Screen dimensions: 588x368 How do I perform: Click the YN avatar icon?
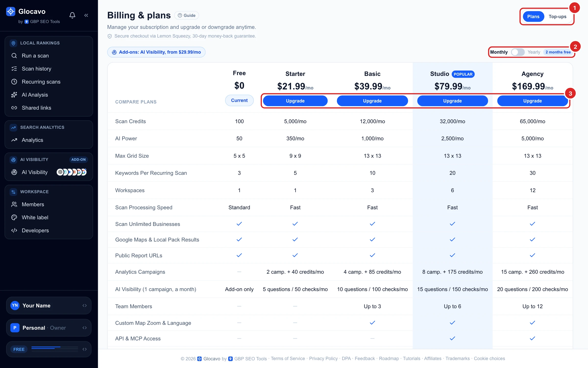point(15,305)
